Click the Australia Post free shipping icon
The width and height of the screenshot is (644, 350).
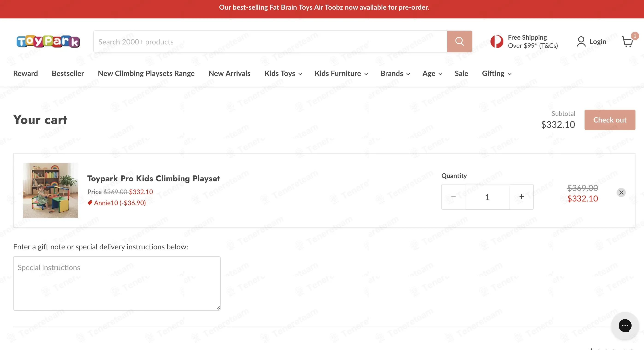click(497, 41)
